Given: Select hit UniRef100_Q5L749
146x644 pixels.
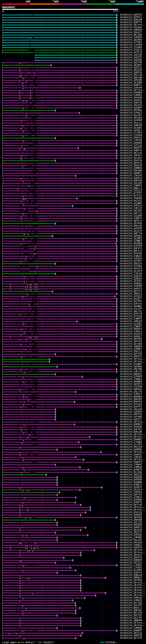Looking at the screenshot, I should tap(131, 75).
